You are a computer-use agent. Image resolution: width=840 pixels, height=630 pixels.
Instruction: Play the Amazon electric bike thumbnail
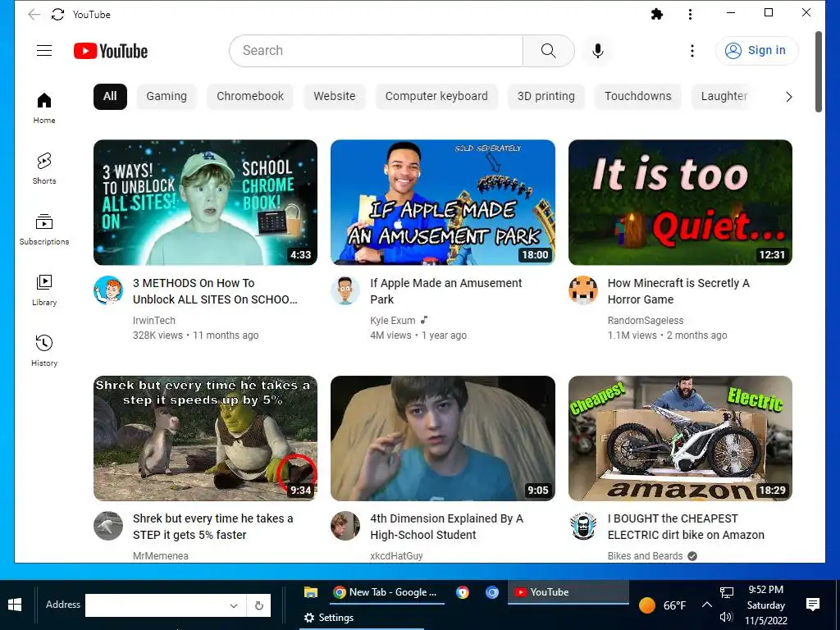tap(680, 438)
